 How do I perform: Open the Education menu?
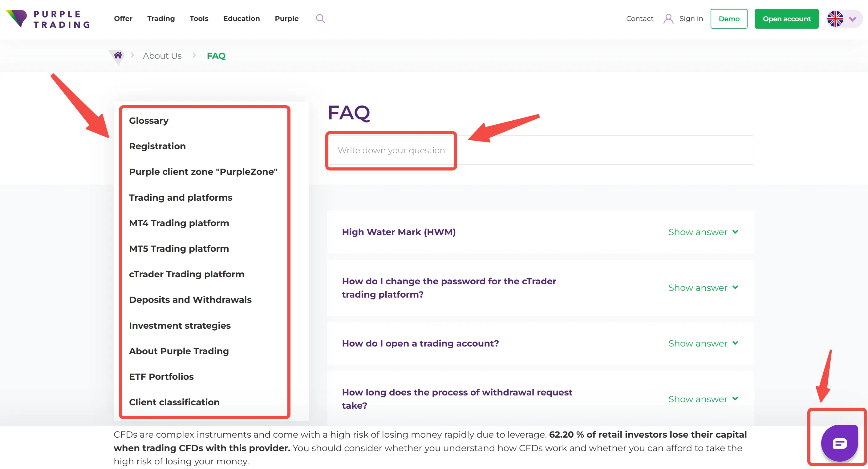[x=241, y=18]
